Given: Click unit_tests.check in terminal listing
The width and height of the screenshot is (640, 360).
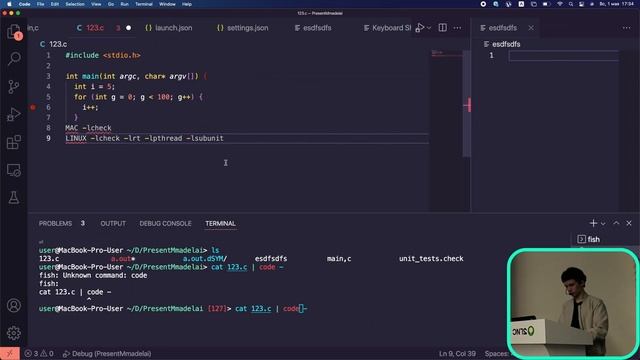Looking at the screenshot, I should (x=431, y=259).
